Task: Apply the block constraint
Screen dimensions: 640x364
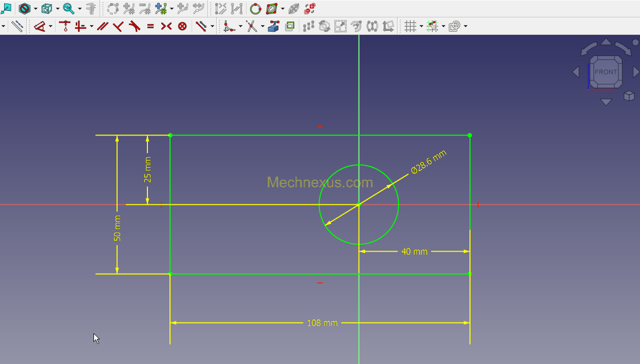Action: click(182, 26)
